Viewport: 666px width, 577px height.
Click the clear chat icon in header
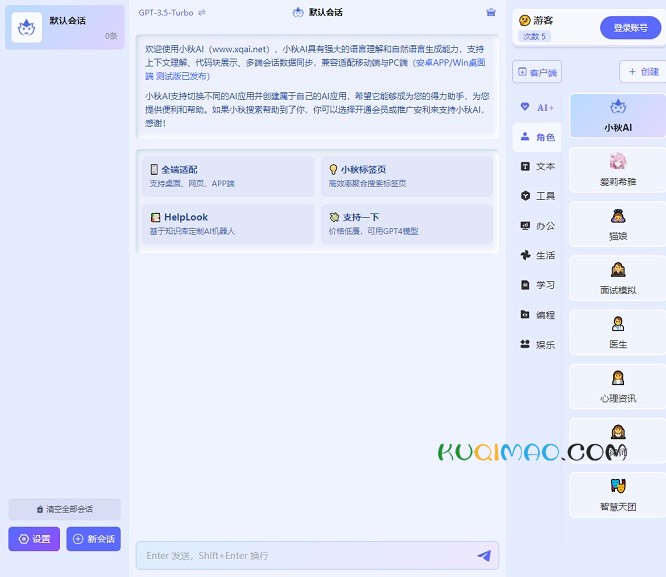point(491,12)
